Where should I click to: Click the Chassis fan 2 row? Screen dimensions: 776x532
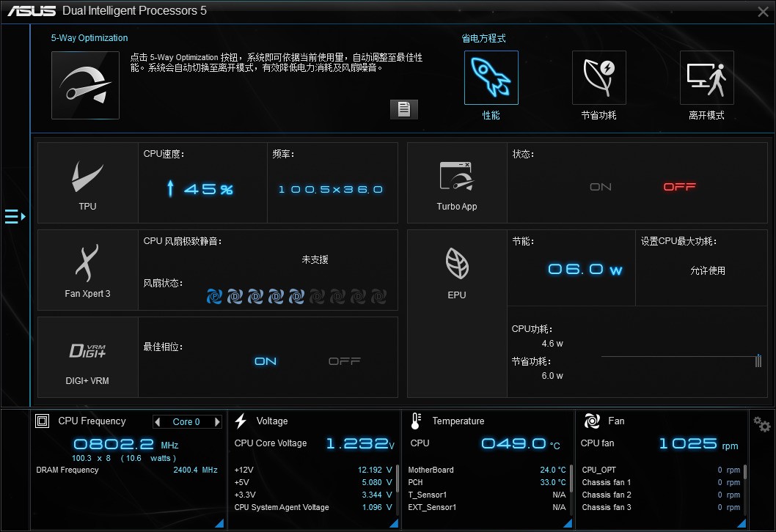coord(661,495)
